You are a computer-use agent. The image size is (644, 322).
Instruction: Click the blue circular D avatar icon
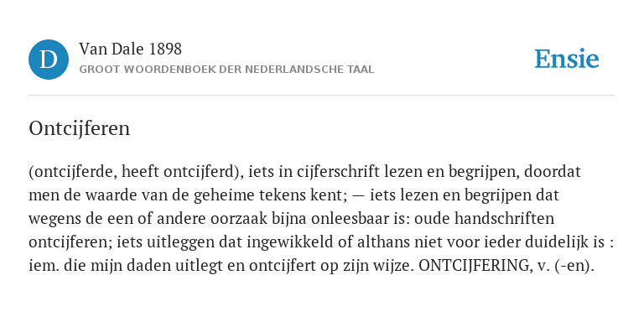(49, 60)
